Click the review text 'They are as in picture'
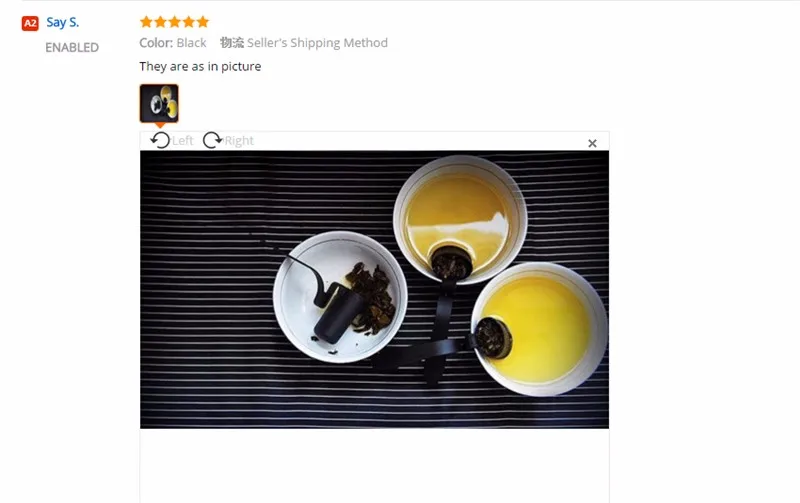The height and width of the screenshot is (503, 800). [200, 66]
